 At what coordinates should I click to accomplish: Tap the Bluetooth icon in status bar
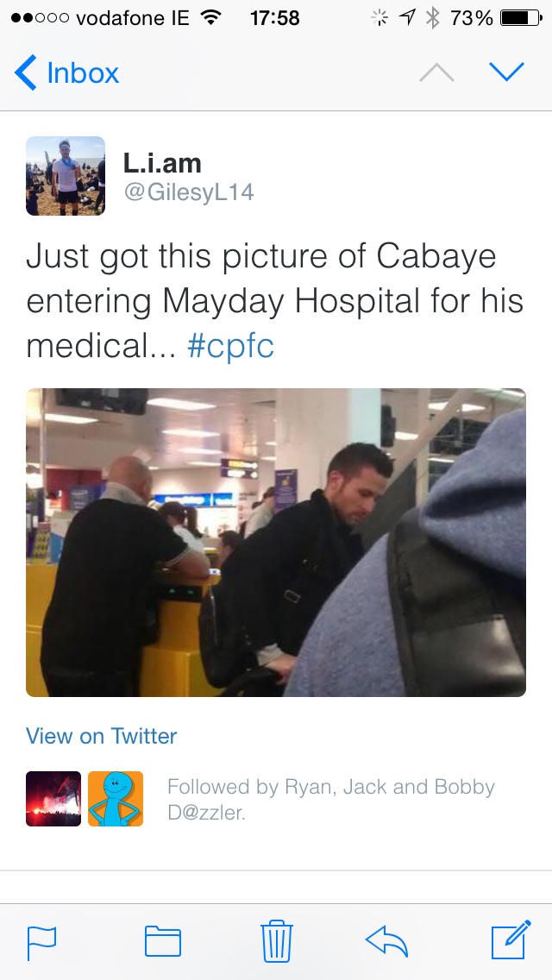432,17
